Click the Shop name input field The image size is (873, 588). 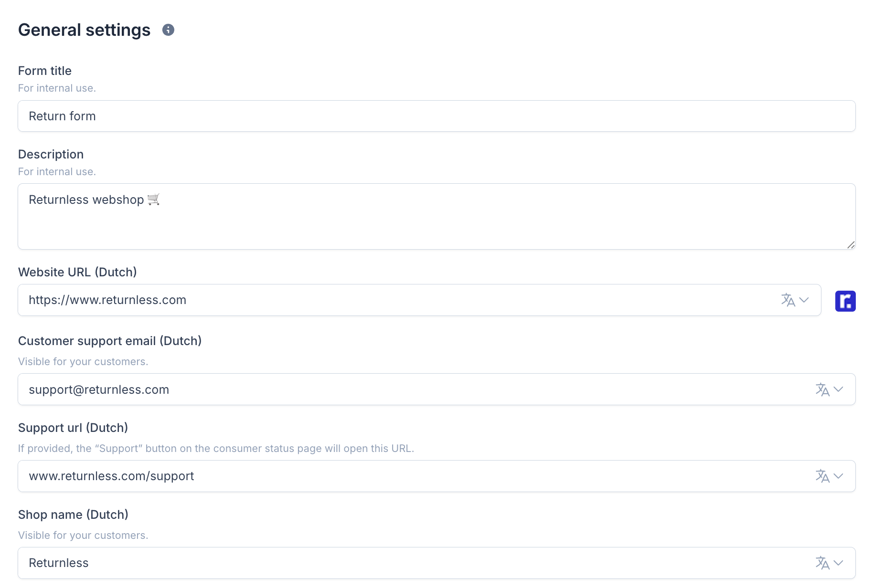pos(436,563)
